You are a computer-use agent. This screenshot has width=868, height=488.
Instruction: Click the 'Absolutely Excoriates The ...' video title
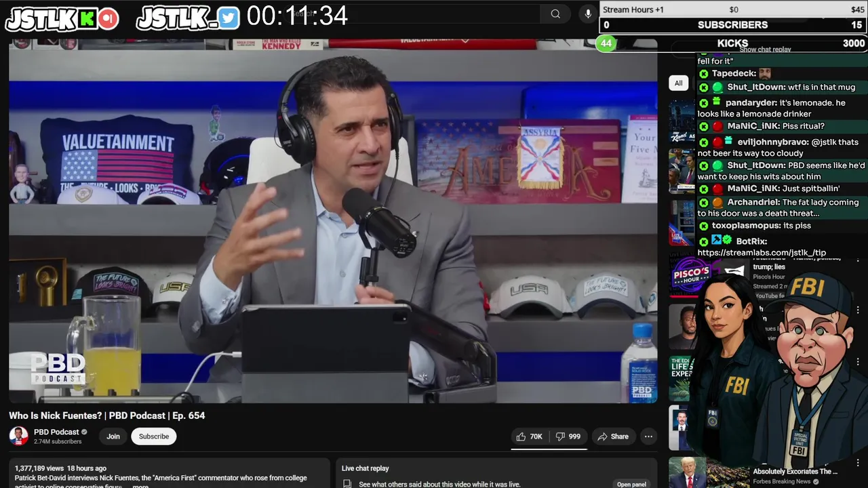[795, 472]
